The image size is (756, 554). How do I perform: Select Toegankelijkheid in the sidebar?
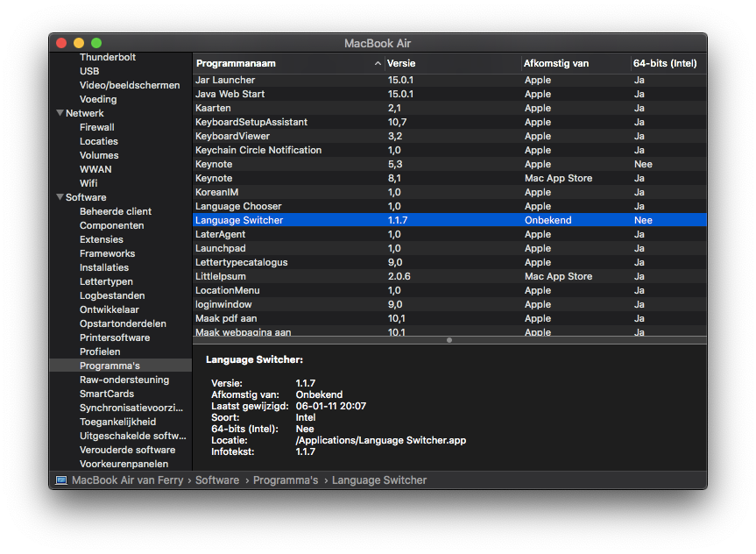pos(117,422)
